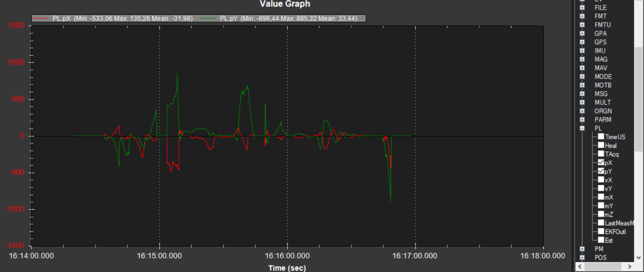Expand the GPA tree node

point(582,34)
